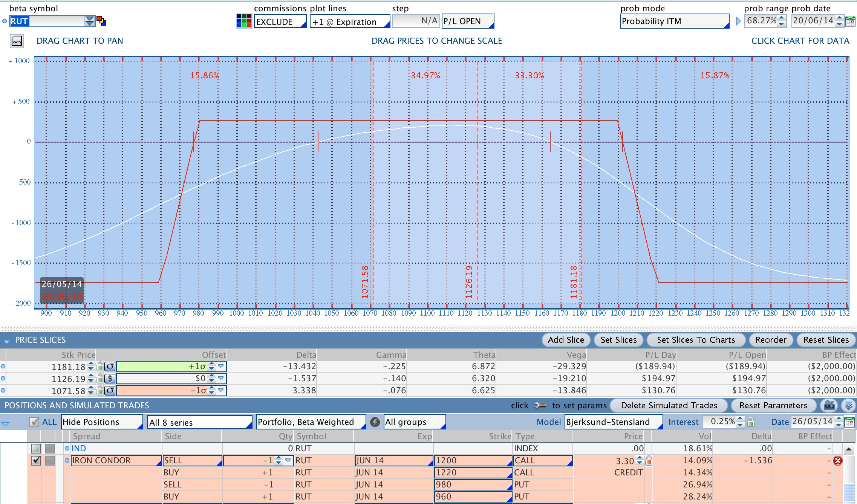The image size is (857, 504).
Task: Collapse the PRICE SLICES section
Action: (6, 341)
